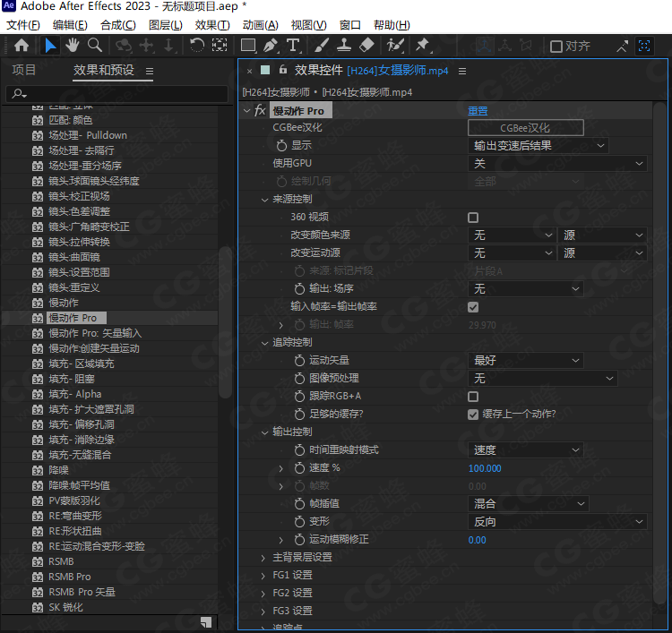The image size is (672, 633).
Task: Collapse the 追踪控制 group
Action: tap(264, 343)
